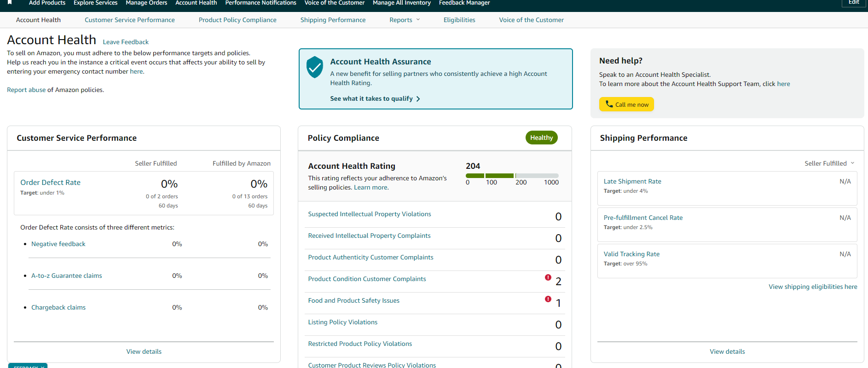The image size is (868, 368).
Task: Open the Chargeback claims link
Action: coord(58,307)
